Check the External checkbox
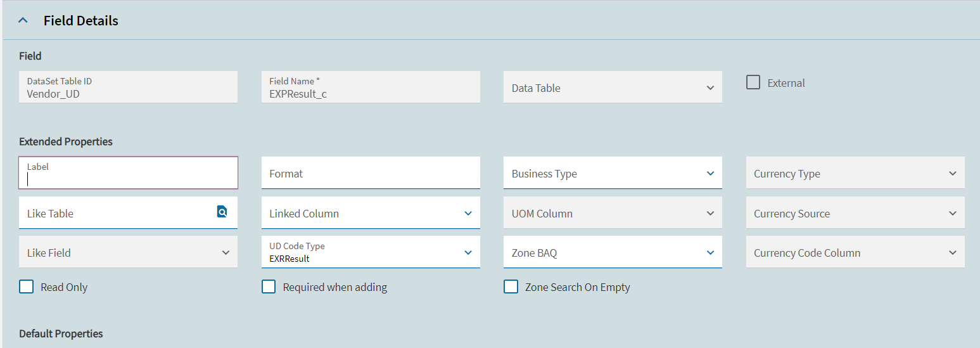Screen dimensions: 980x348 tap(753, 82)
